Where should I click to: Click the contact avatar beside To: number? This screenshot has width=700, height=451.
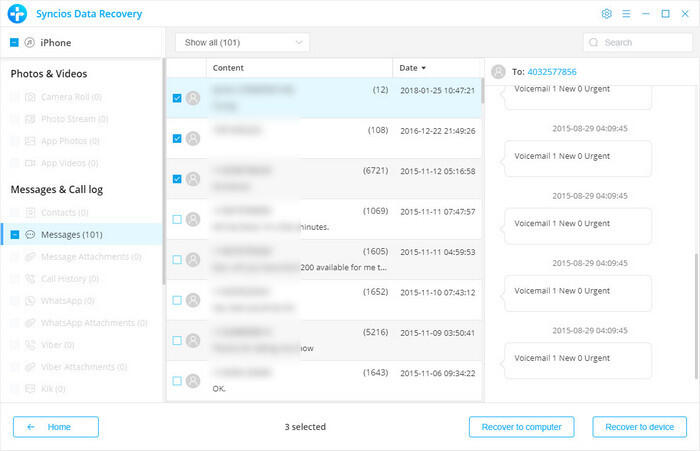coord(498,72)
